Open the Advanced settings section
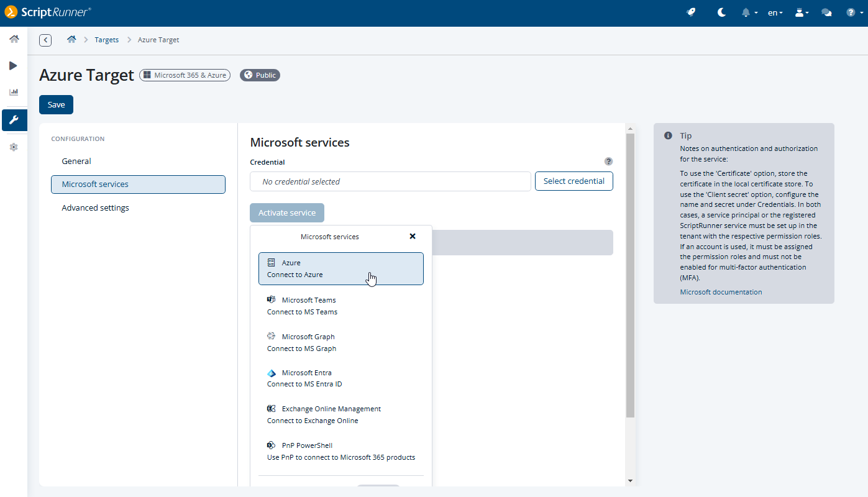The width and height of the screenshot is (868, 497). (96, 207)
